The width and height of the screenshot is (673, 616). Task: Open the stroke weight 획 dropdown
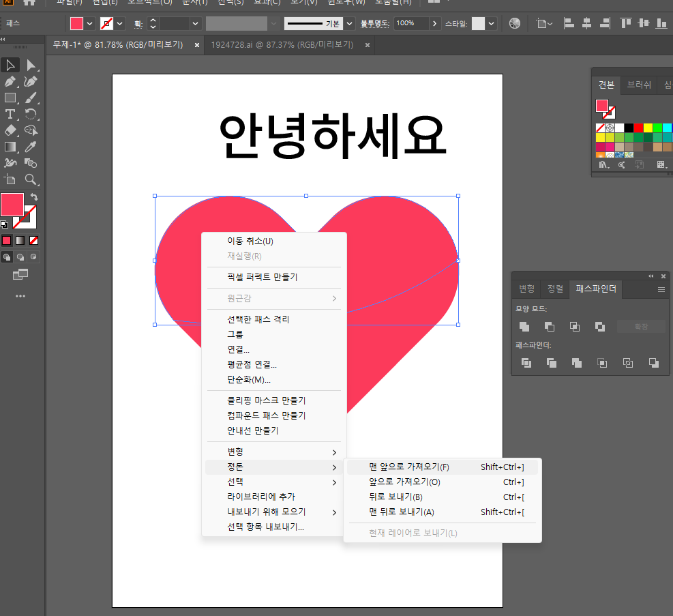[x=194, y=23]
